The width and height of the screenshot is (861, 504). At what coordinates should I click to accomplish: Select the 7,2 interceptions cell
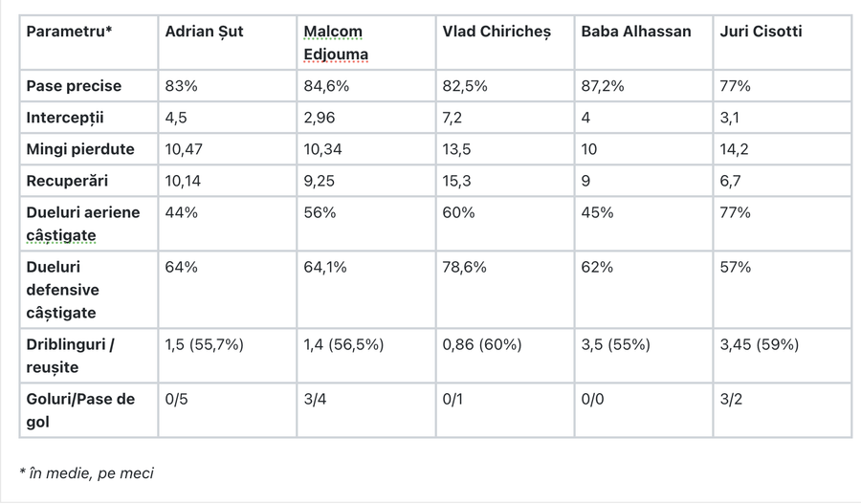click(x=505, y=118)
